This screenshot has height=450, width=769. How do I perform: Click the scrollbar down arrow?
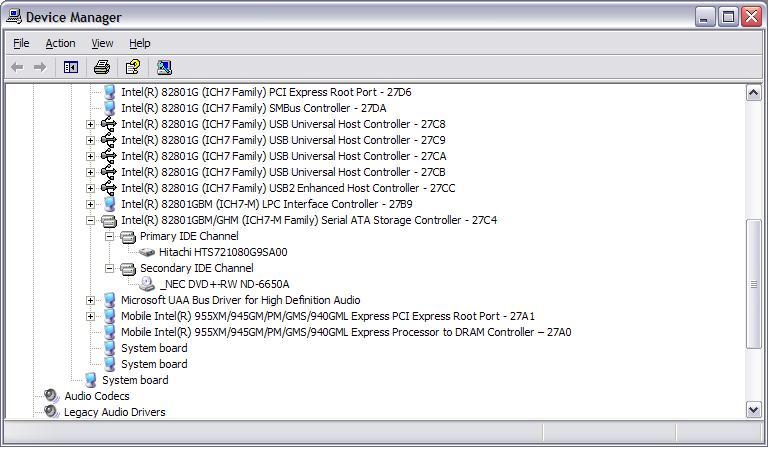[754, 409]
